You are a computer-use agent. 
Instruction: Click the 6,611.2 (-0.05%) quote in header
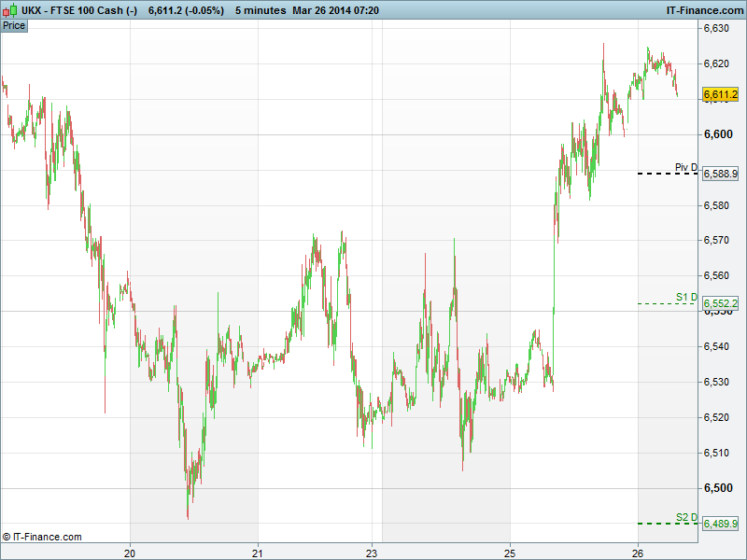[x=187, y=9]
